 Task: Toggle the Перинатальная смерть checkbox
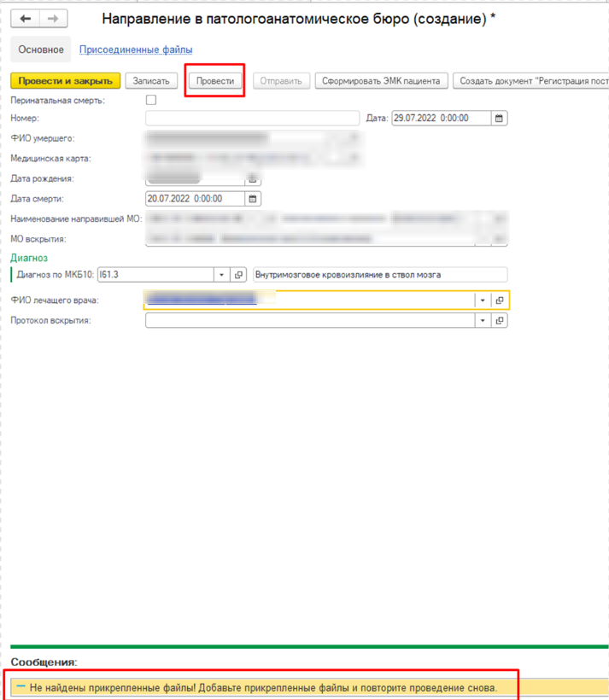tap(151, 101)
